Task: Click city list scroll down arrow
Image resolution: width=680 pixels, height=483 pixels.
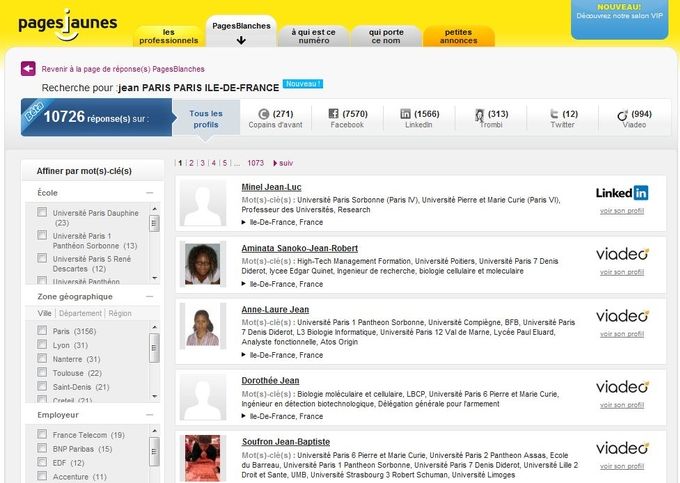Action: pos(154,396)
